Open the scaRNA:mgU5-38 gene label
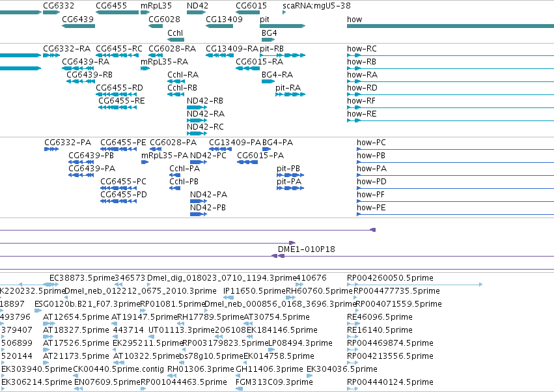Screen dimensions: 554x392 [316, 6]
